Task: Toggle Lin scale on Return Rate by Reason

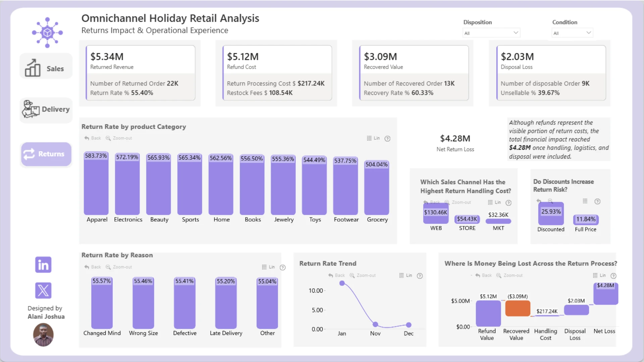Action: pos(268,267)
